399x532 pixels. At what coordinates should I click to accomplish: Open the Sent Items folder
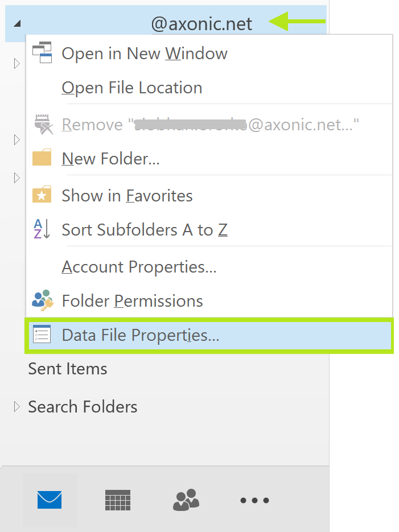coord(68,369)
